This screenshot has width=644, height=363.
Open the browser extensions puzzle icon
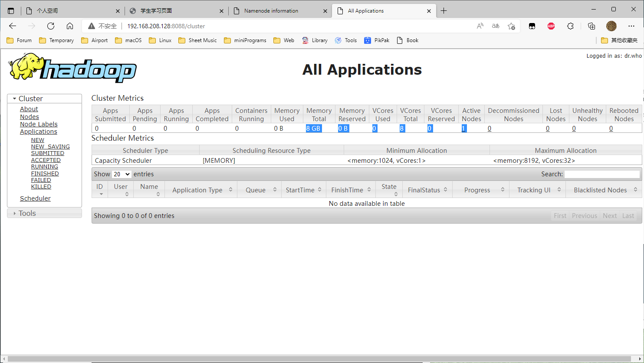(x=570, y=26)
